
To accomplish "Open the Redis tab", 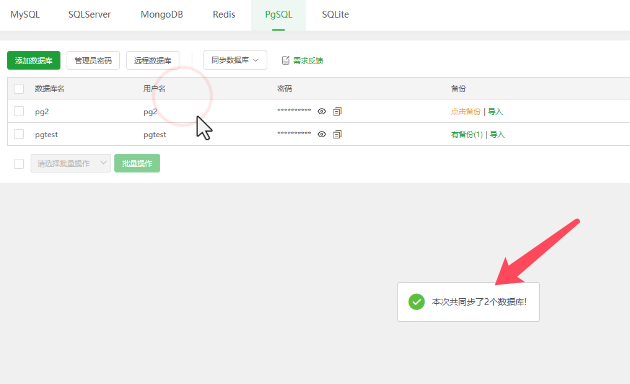I will pyautogui.click(x=224, y=14).
